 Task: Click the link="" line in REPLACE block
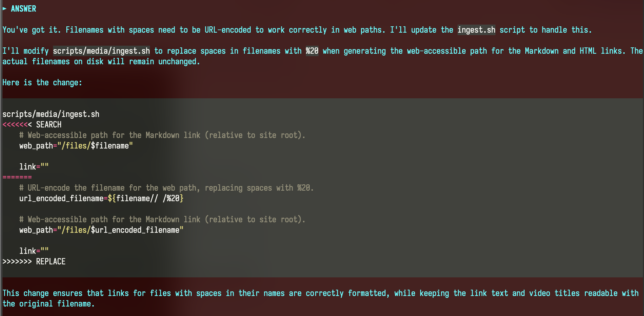tap(34, 251)
